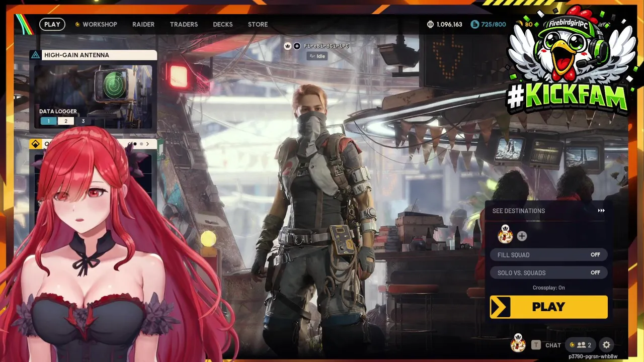
Task: Select Data Logger stage 1
Action: (48, 121)
